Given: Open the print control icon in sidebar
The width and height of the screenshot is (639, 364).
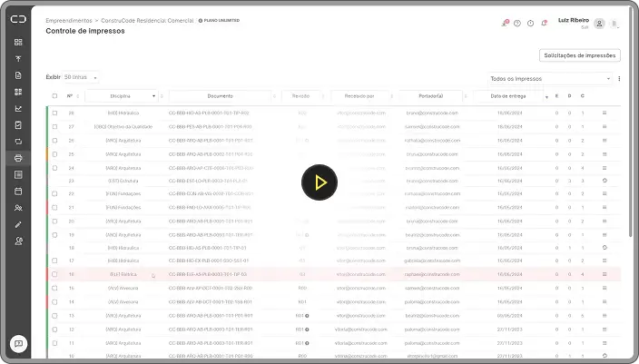Looking at the screenshot, I should 18,158.
